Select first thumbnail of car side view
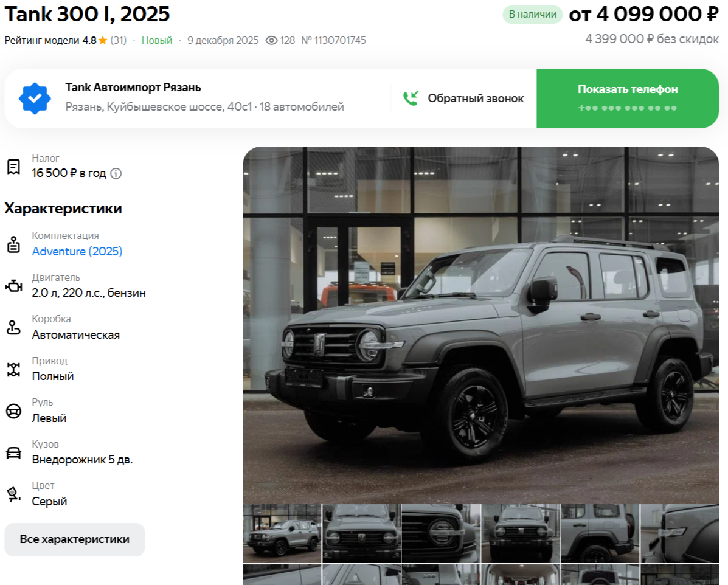728x585 pixels. click(x=282, y=533)
